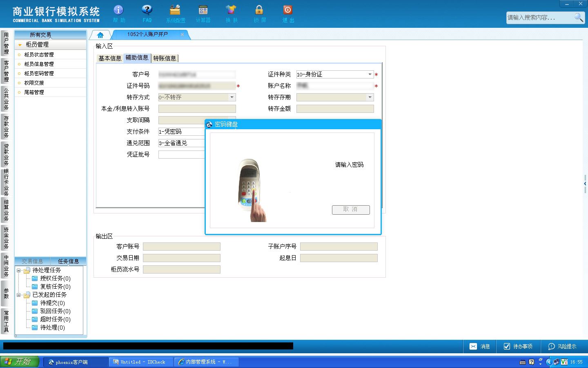Screen dimensions: 588x368
Task: Click the right edge panel expand arrow
Action: 585,184
